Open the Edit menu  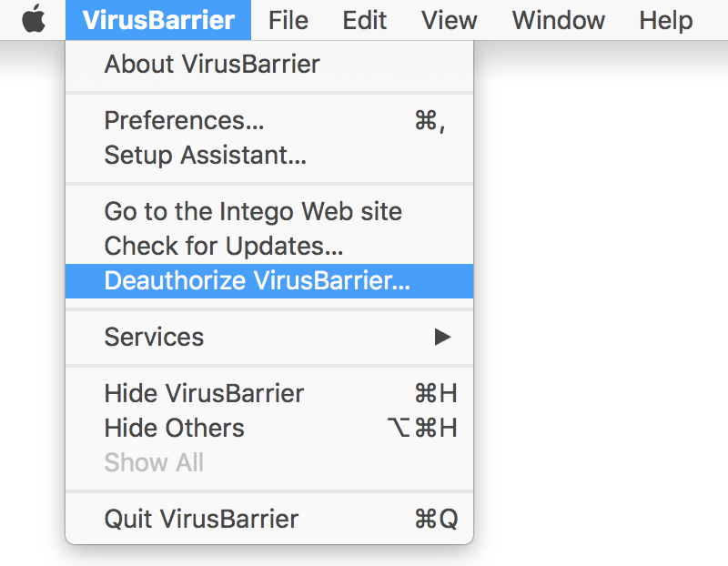[x=365, y=20]
